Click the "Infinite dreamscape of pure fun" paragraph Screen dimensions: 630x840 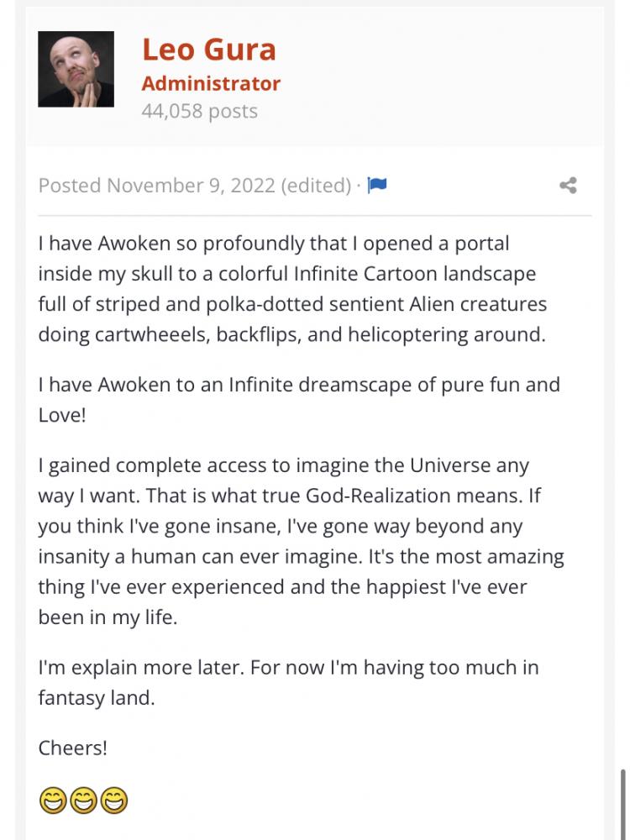click(x=298, y=400)
